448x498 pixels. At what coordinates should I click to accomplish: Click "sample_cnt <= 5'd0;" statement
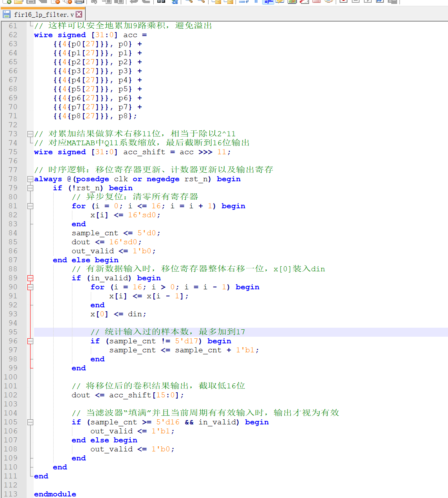116,233
